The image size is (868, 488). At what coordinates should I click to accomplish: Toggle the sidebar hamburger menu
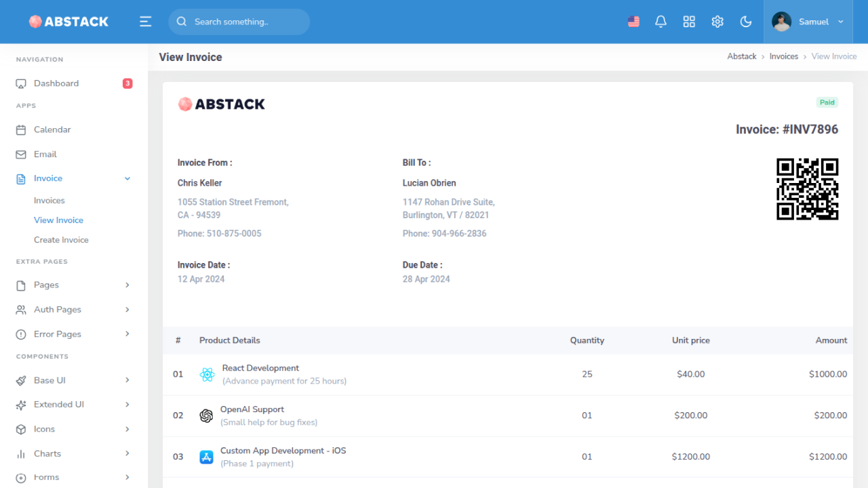(x=145, y=22)
